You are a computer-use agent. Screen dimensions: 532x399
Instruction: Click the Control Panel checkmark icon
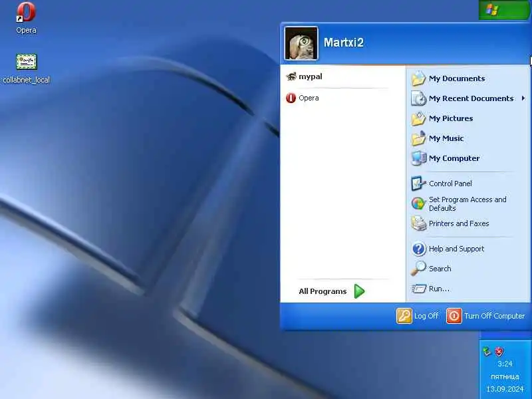418,184
